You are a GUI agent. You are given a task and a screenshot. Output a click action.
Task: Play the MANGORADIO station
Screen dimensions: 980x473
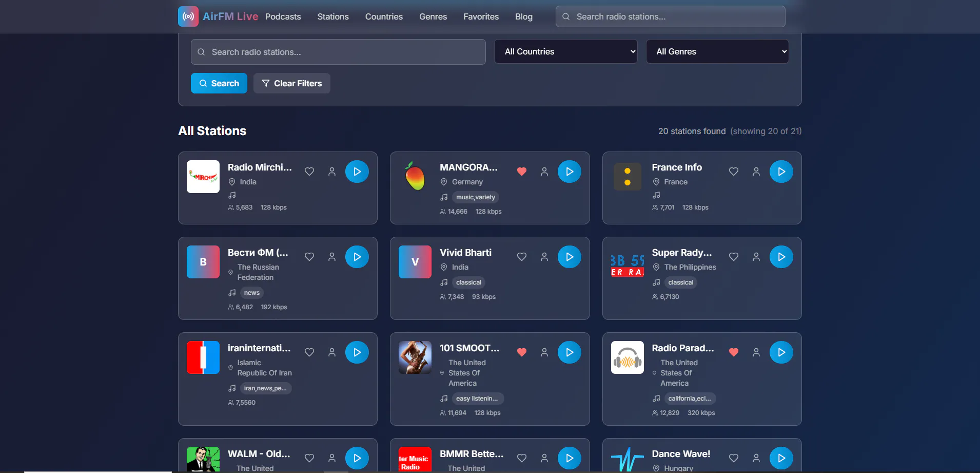(570, 172)
